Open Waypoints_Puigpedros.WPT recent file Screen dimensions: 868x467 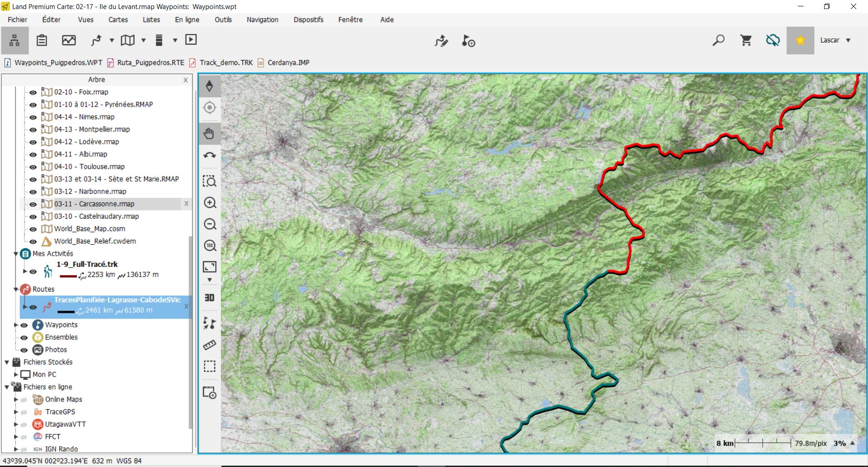(x=53, y=63)
